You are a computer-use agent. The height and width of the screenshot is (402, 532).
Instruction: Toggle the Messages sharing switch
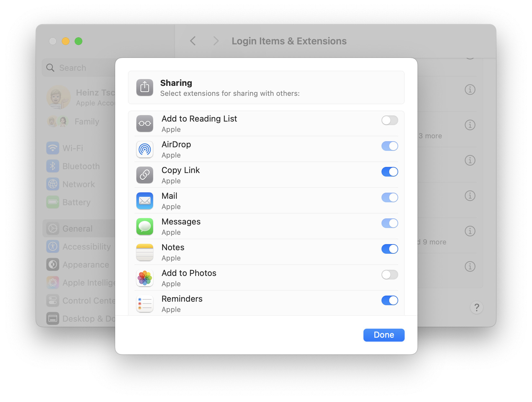click(390, 223)
